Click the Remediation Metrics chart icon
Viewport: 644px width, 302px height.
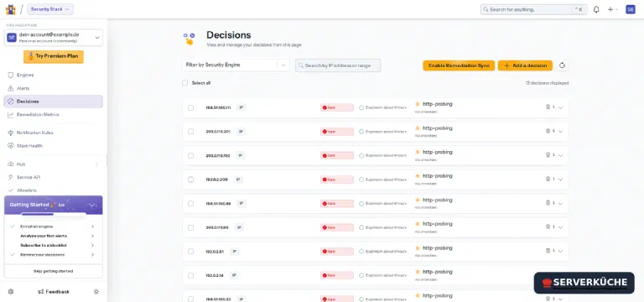(x=11, y=115)
